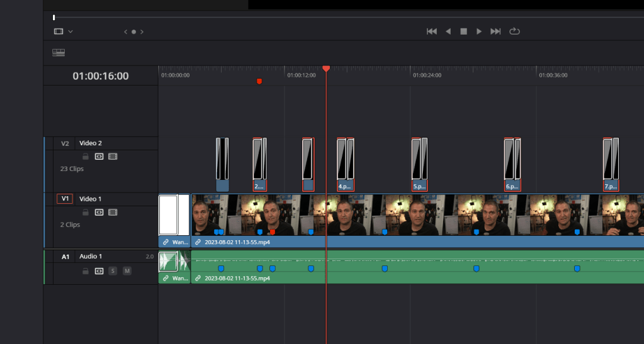Toggle auto track selector on Video 1
644x344 pixels.
[99, 212]
